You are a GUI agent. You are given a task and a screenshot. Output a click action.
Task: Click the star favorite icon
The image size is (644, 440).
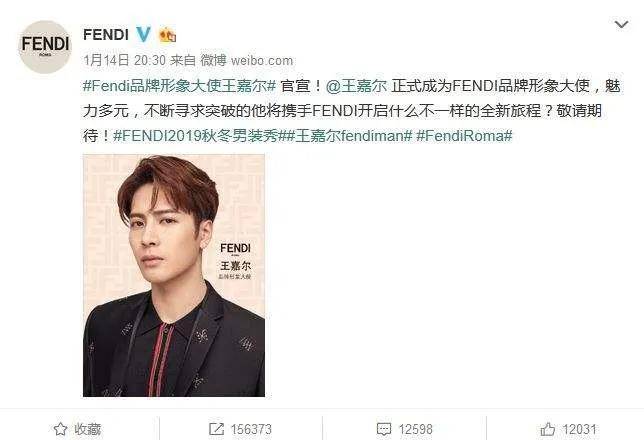60,429
